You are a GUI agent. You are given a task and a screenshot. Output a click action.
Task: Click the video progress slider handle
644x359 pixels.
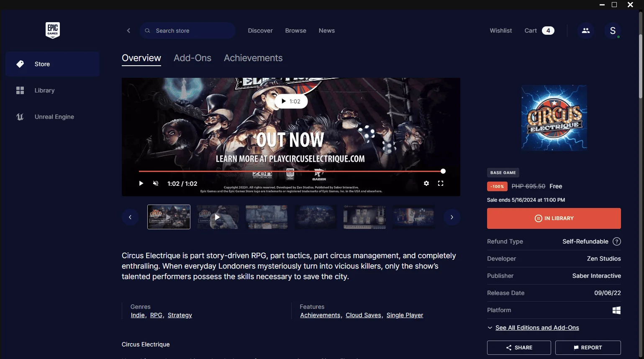click(x=443, y=171)
